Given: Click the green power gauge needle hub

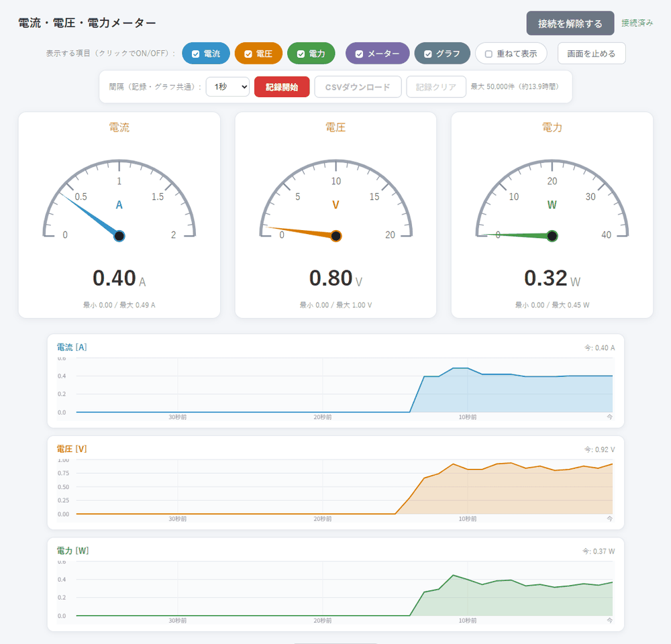Looking at the screenshot, I should [x=552, y=235].
